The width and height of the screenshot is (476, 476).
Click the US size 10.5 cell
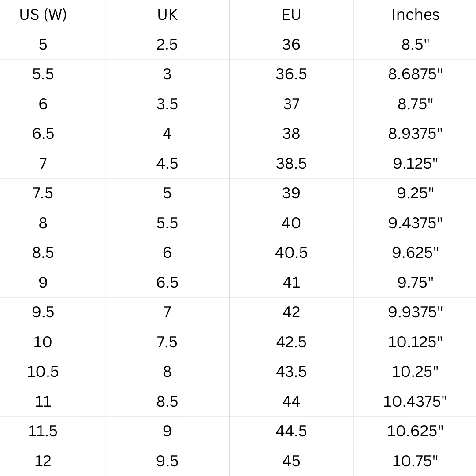click(x=43, y=372)
